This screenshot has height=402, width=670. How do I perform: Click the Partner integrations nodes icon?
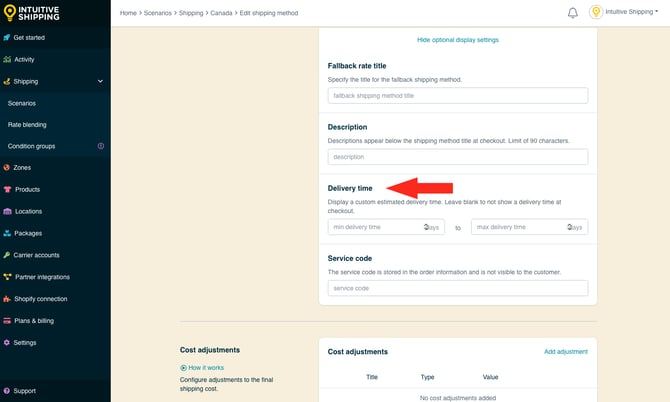click(x=7, y=277)
